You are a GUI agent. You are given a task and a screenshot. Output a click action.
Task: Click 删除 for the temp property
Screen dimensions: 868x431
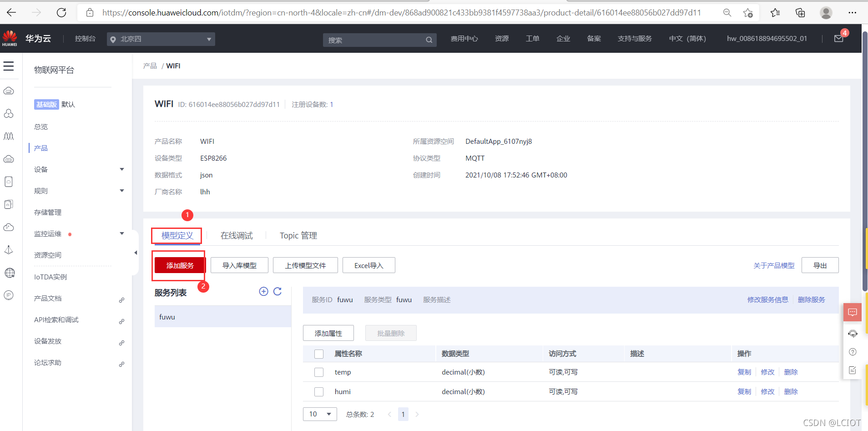[x=791, y=372]
